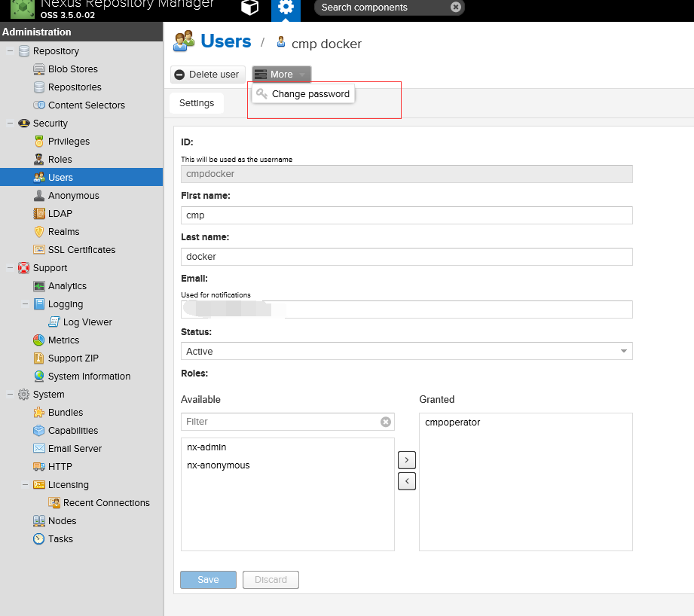This screenshot has width=694, height=616.
Task: Click the Anonymous user icon
Action: pyautogui.click(x=39, y=196)
